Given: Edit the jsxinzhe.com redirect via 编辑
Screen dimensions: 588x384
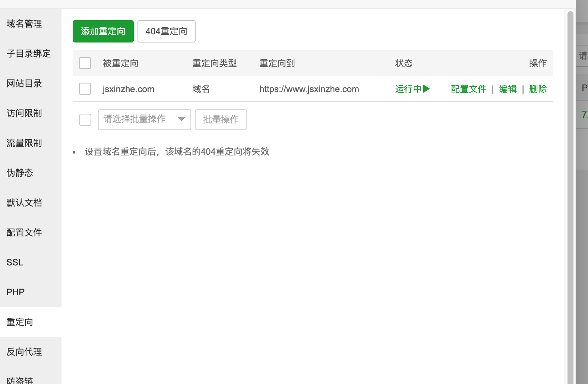Looking at the screenshot, I should tap(508, 89).
